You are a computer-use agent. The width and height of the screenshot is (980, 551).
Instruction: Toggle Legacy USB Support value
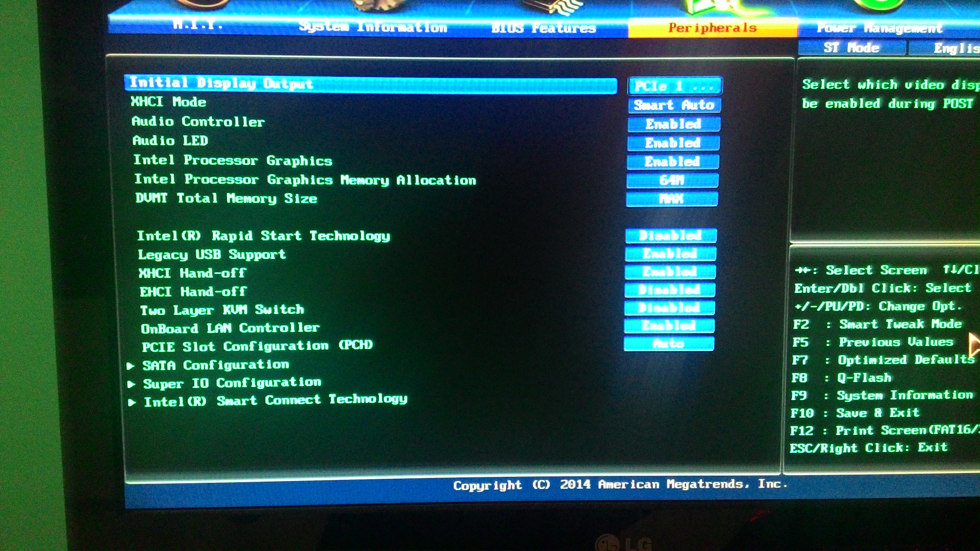(x=670, y=254)
